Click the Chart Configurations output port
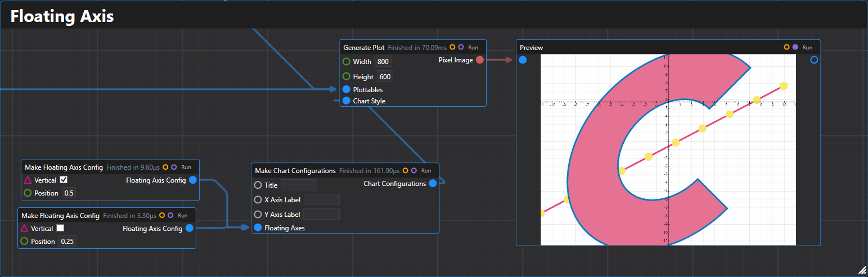 [433, 184]
